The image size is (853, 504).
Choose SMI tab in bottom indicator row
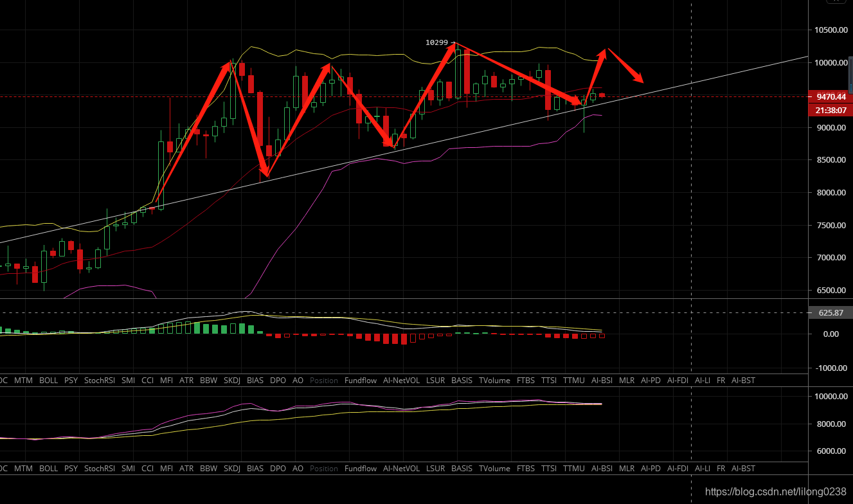[128, 469]
